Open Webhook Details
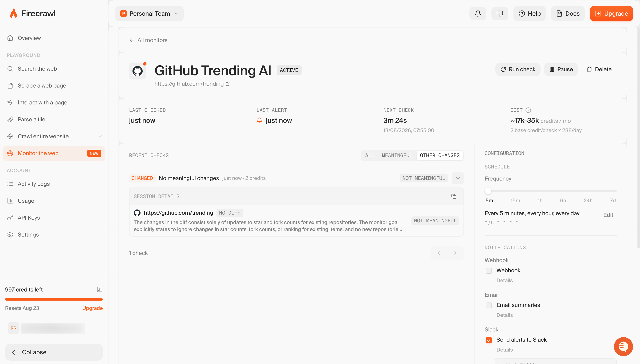 (504, 281)
